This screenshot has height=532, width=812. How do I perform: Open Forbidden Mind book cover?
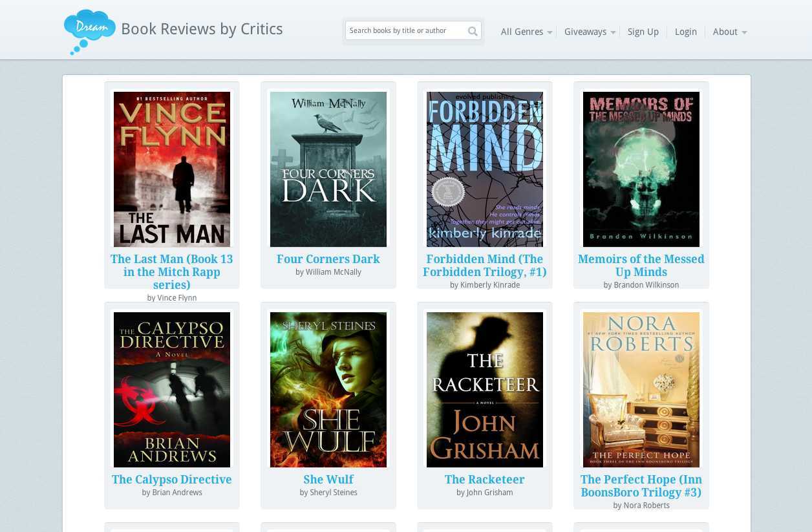(x=485, y=169)
